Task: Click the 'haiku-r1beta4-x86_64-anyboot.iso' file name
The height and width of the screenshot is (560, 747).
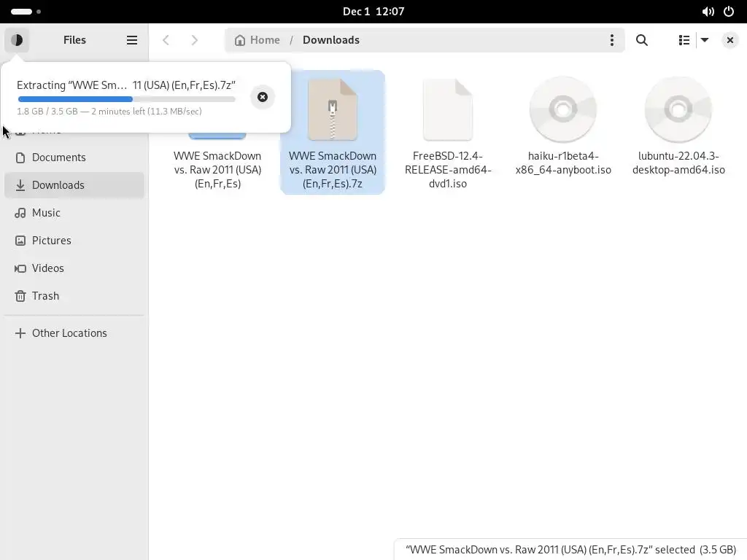Action: 563,163
